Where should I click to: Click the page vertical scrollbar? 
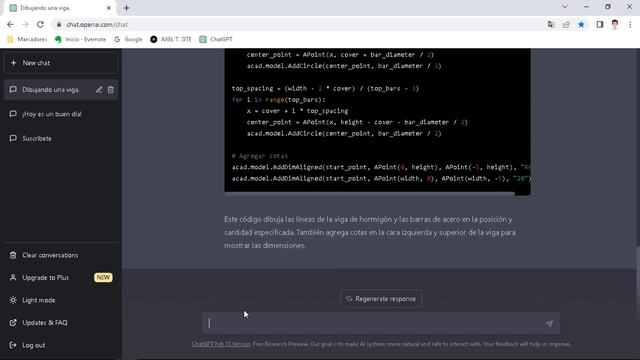click(x=638, y=282)
